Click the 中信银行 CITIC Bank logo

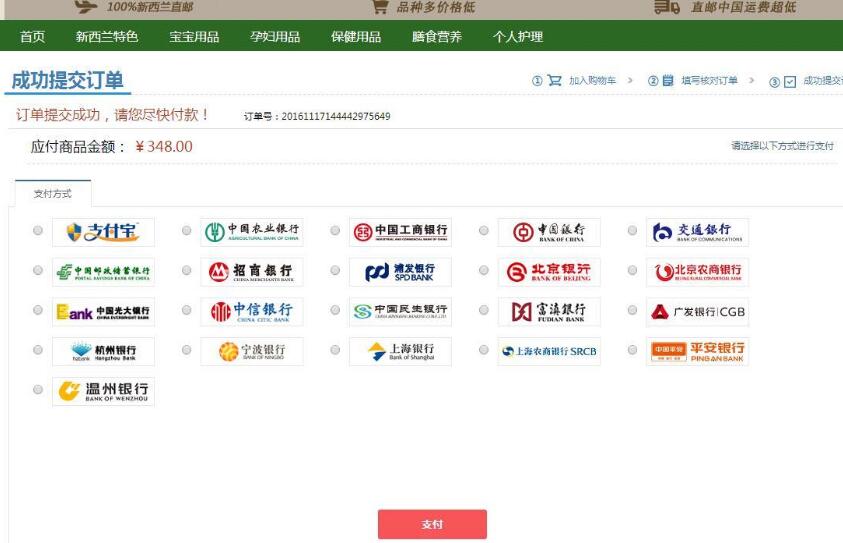click(252, 312)
